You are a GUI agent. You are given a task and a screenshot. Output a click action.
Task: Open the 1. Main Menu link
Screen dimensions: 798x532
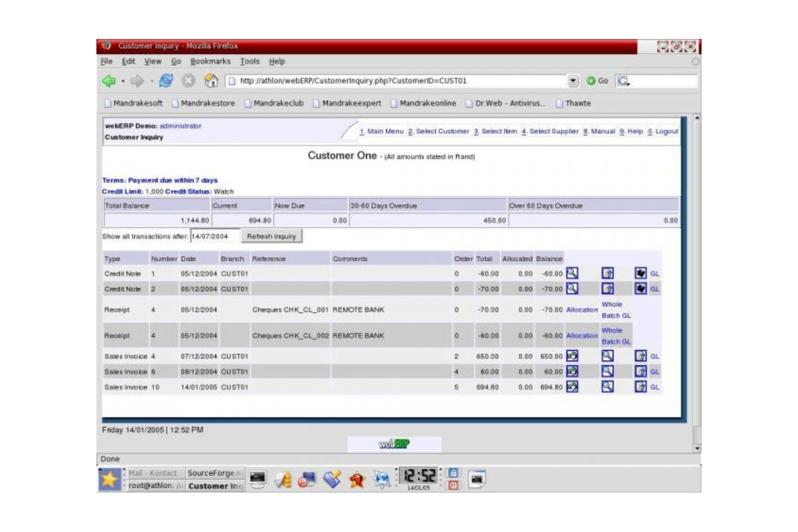(382, 131)
